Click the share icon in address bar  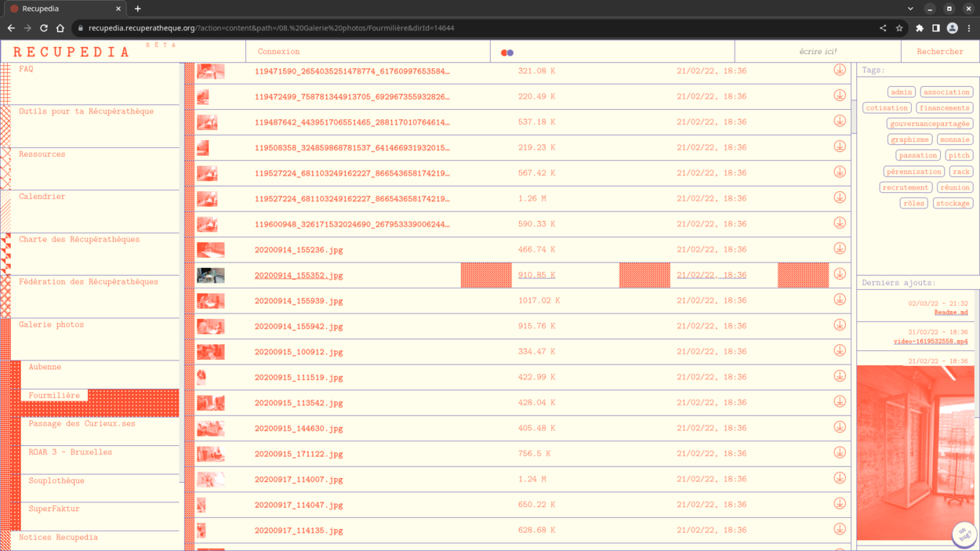[883, 28]
